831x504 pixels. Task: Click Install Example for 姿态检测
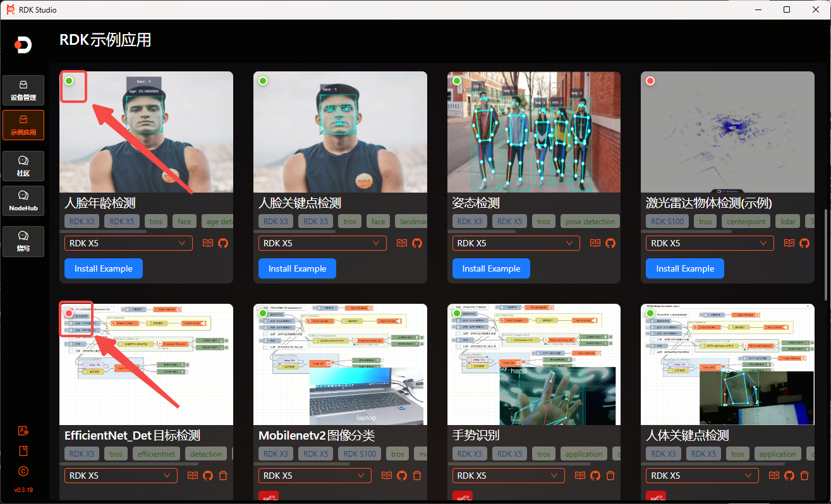[491, 268]
